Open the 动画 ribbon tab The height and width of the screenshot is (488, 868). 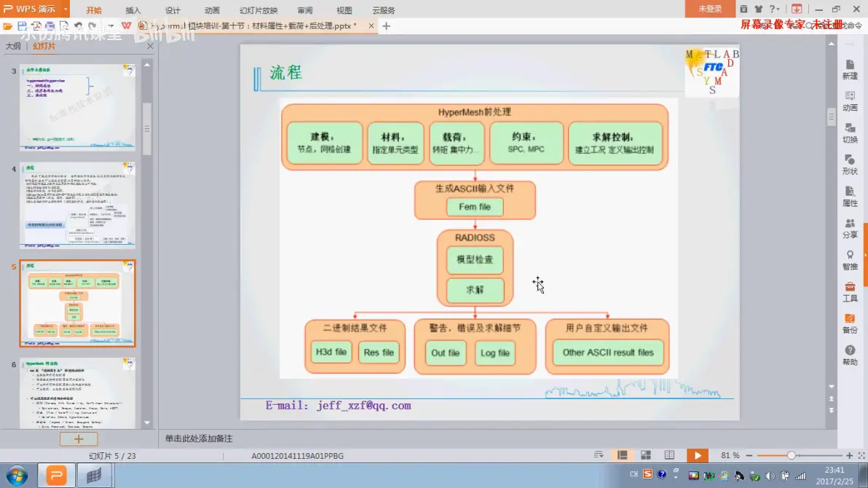tap(212, 10)
